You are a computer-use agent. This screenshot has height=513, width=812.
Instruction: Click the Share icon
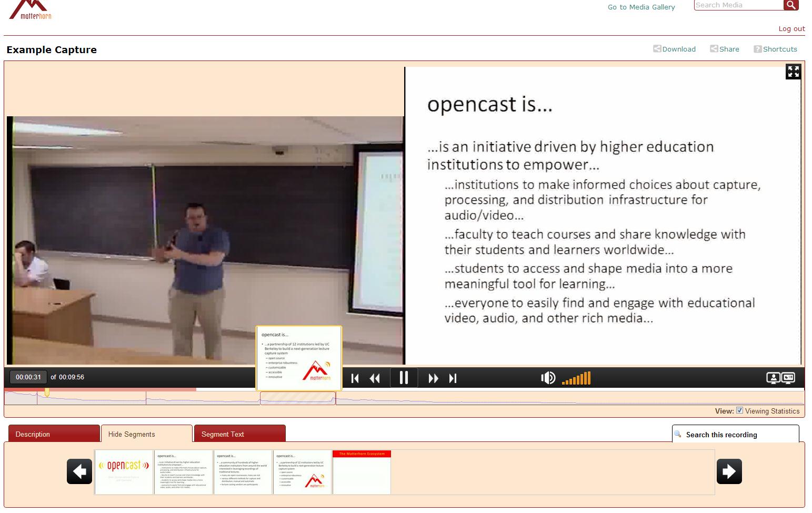[714, 49]
